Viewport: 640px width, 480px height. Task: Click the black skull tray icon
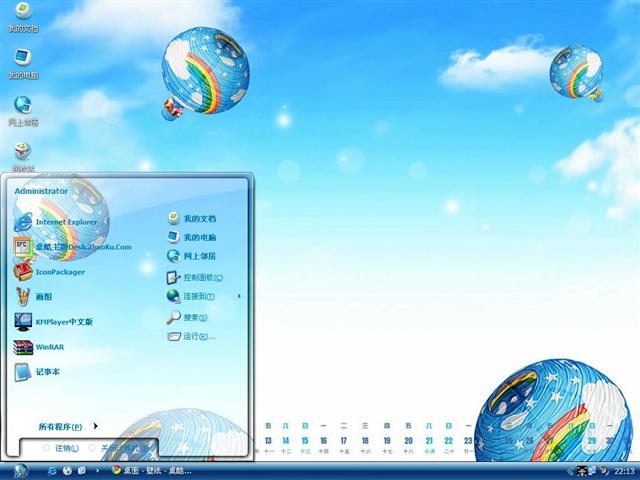(581, 471)
